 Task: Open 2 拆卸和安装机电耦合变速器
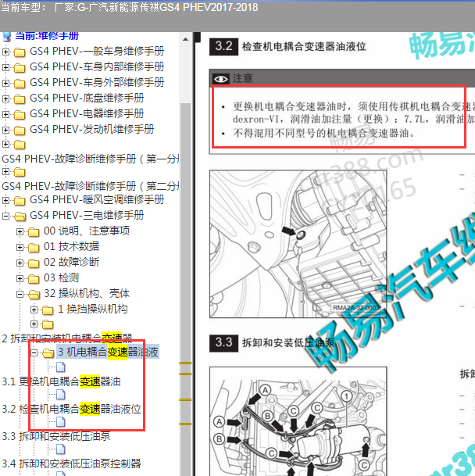[67, 338]
